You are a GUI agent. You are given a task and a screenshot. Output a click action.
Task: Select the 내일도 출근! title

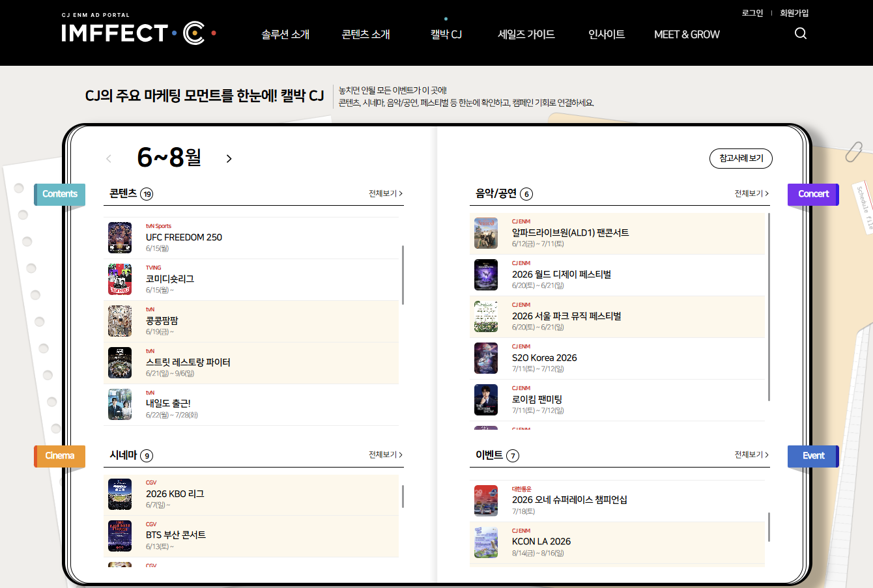(x=168, y=404)
